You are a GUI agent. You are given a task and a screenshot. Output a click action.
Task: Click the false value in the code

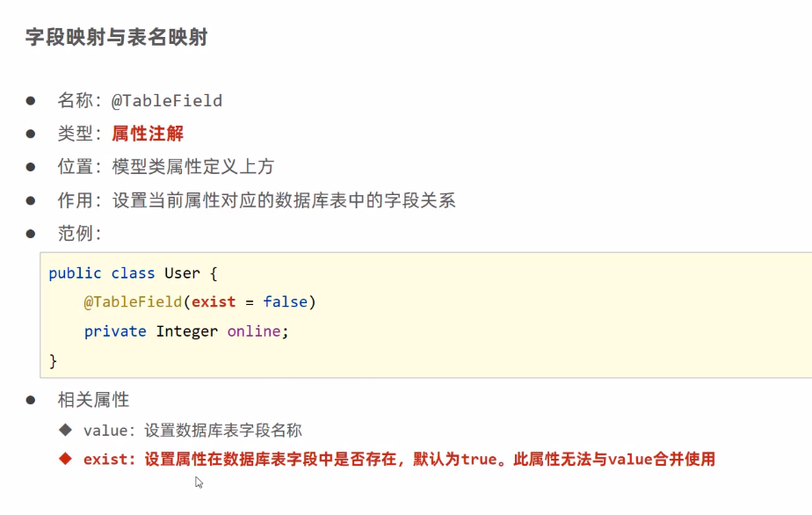(x=285, y=301)
